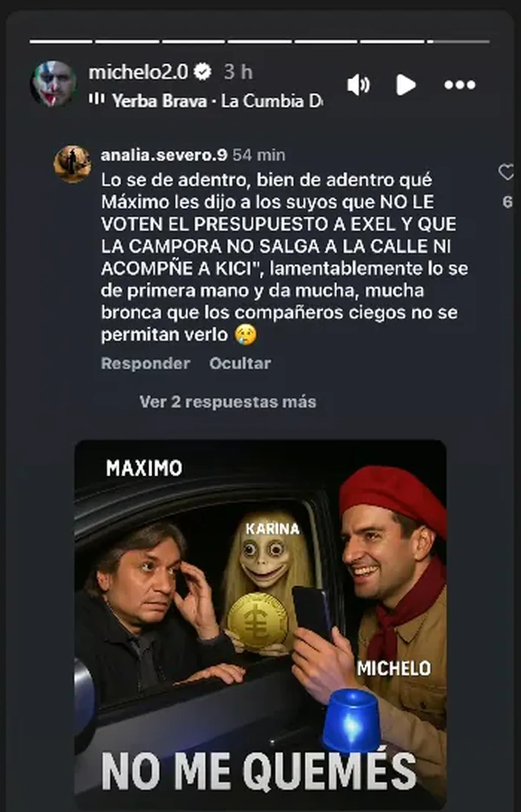Open the three-dots more options menu
The width and height of the screenshot is (521, 812).
click(460, 85)
